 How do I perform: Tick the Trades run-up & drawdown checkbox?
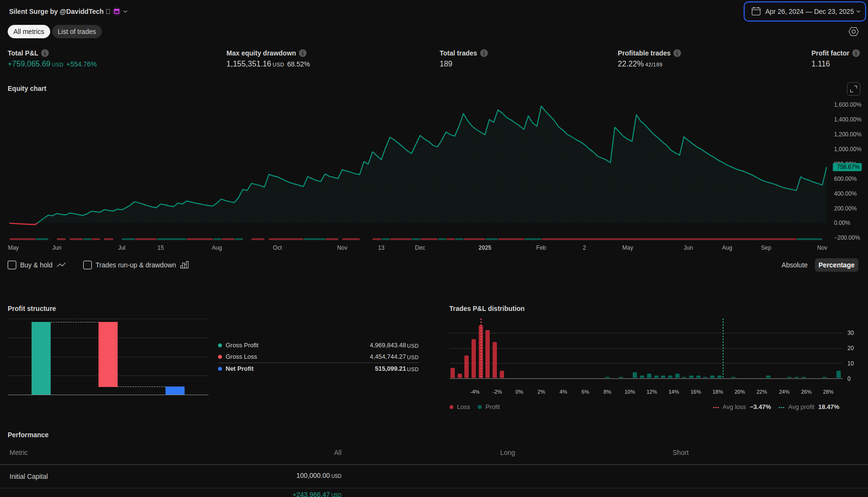(x=88, y=265)
